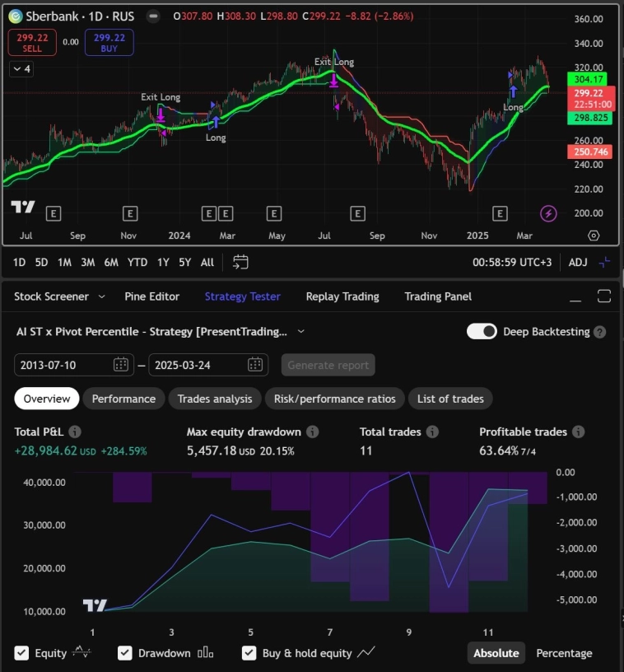Viewport: 624px width, 672px height.
Task: Click info icon next to Max equity drawdown
Action: click(313, 432)
